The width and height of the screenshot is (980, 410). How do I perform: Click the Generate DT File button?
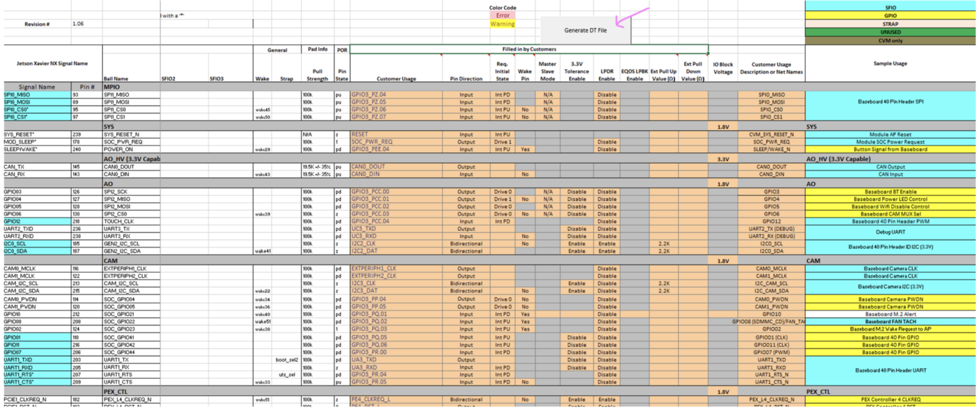tap(585, 30)
